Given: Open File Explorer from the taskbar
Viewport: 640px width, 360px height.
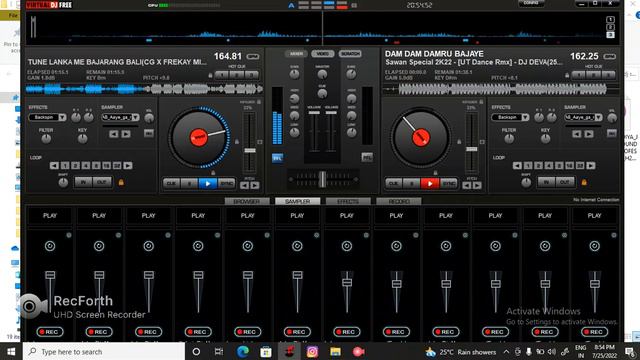Looking at the screenshot, I should (335, 351).
